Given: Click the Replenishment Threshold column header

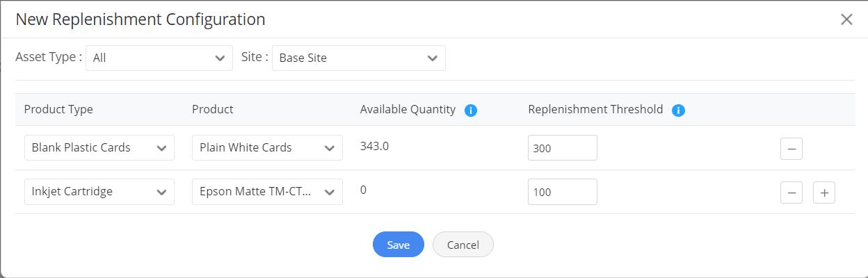Looking at the screenshot, I should [595, 110].
